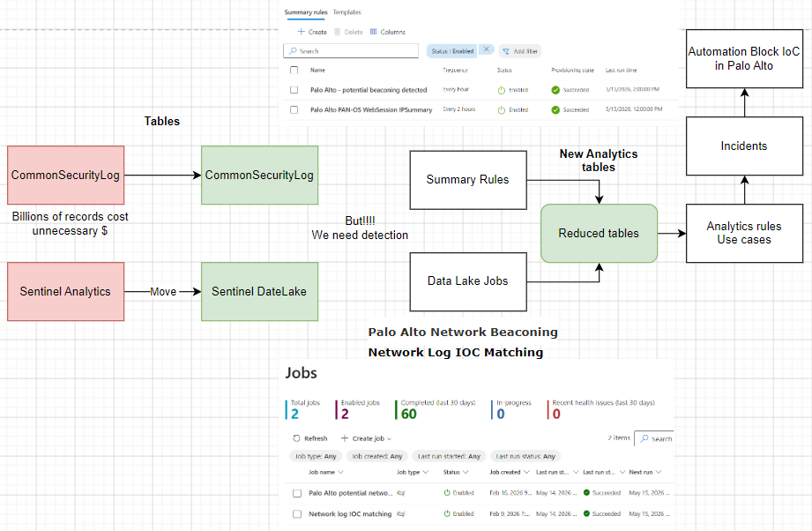Screen dimensions: 812x531
Task: Click the Palo Alto Network Beaconing heading
Action: (x=463, y=332)
